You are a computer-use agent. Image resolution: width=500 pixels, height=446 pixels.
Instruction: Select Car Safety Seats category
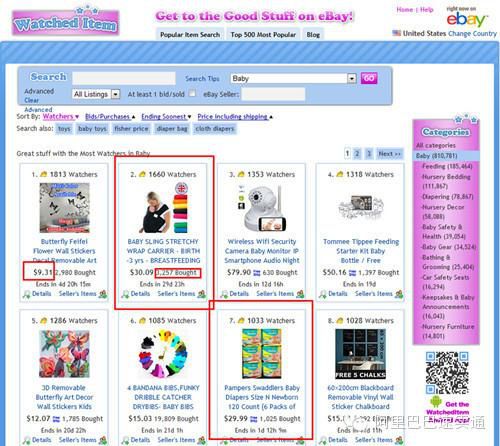445,282
